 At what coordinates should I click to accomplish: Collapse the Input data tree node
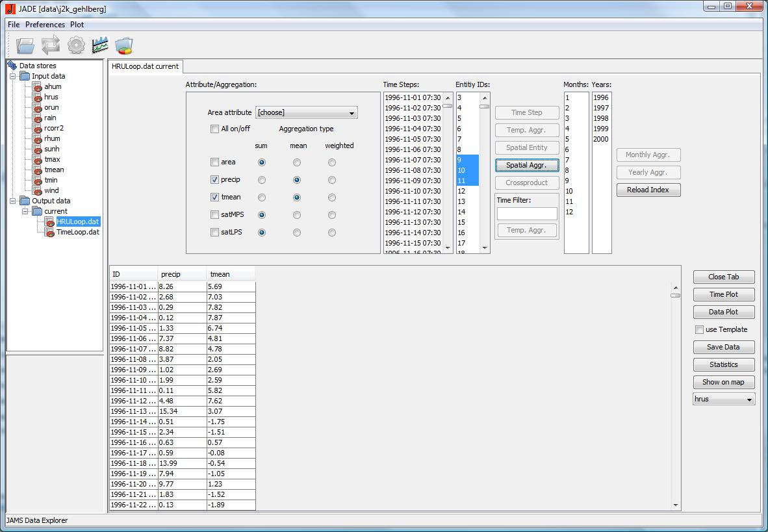tap(12, 76)
